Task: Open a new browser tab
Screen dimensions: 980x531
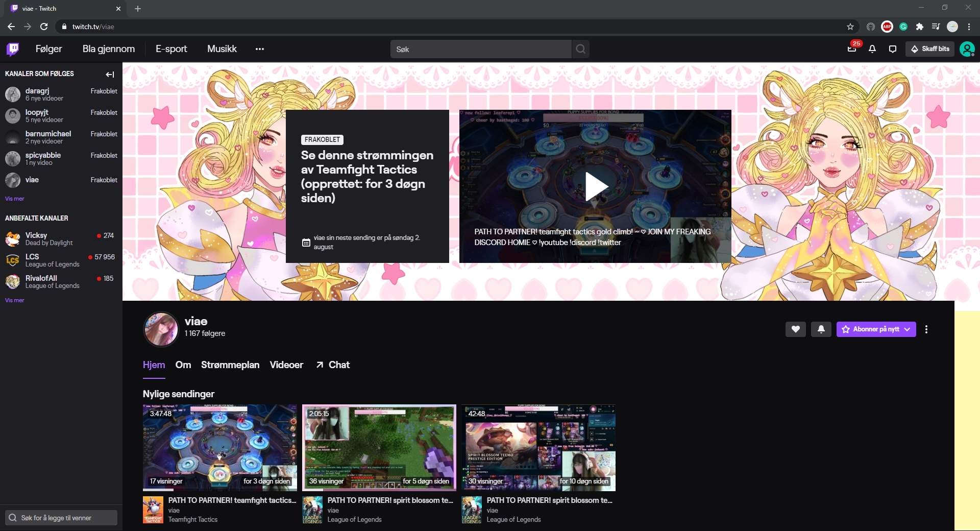Action: pyautogui.click(x=138, y=9)
